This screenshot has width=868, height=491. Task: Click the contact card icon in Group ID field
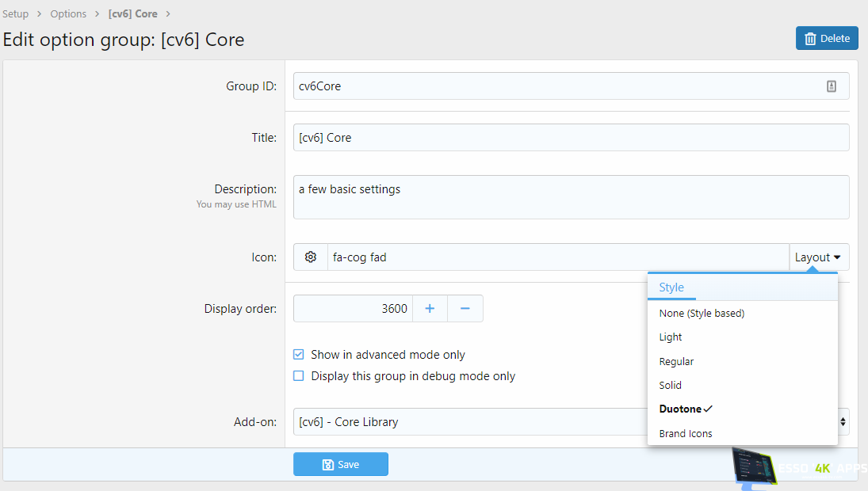point(831,86)
